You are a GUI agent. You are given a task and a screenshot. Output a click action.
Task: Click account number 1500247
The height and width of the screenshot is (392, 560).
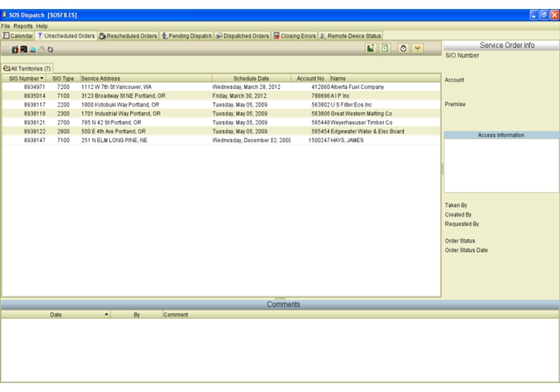tap(319, 140)
